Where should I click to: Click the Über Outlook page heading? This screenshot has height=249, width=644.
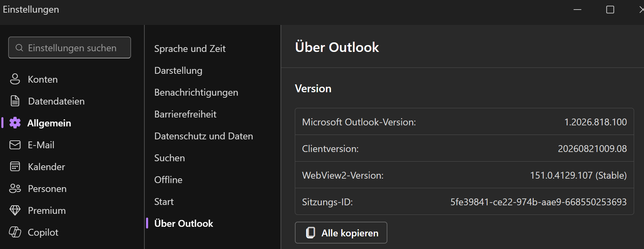(337, 47)
